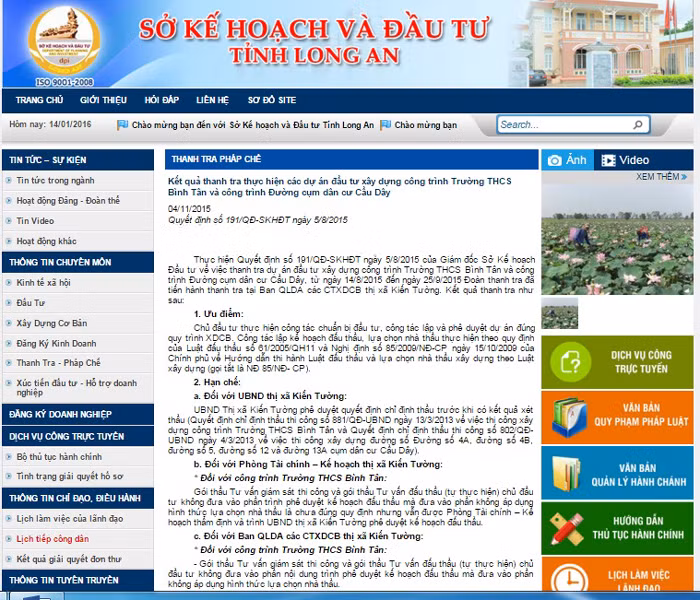The height and width of the screenshot is (600, 700).
Task: Click the XEM THÊM double-arrow icon
Action: (x=684, y=177)
